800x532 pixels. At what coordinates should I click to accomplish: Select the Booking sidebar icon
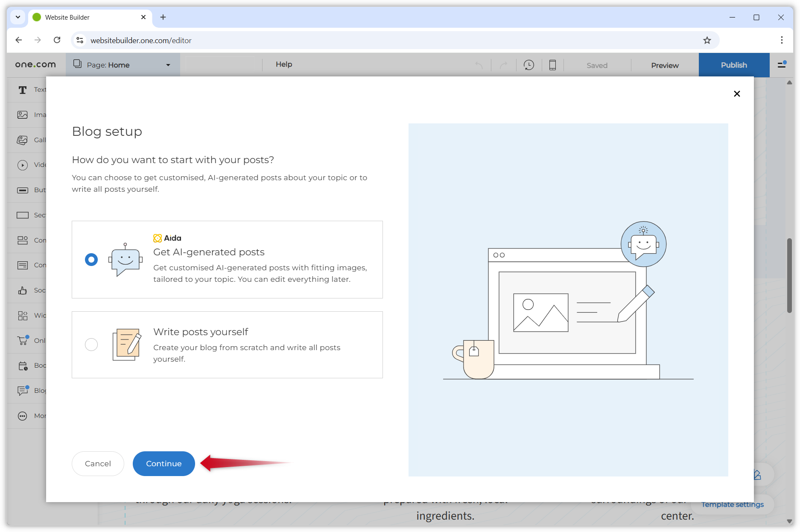tap(23, 365)
